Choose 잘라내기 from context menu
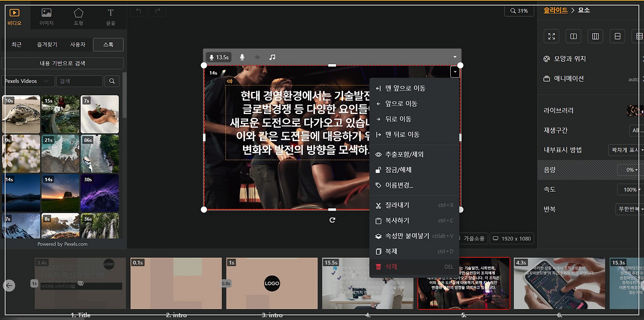Image resolution: width=644 pixels, height=320 pixels. pos(415,205)
